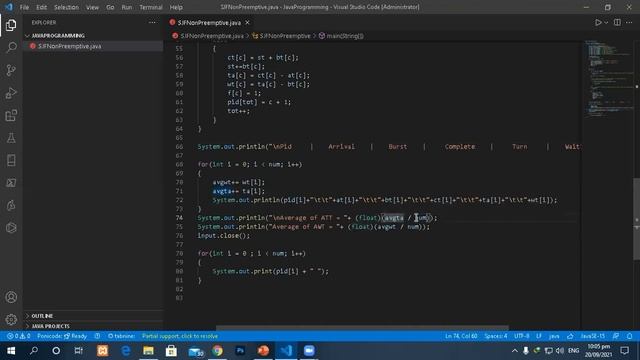Open Windows taskbar search
The width and height of the screenshot is (640, 360).
point(34,351)
